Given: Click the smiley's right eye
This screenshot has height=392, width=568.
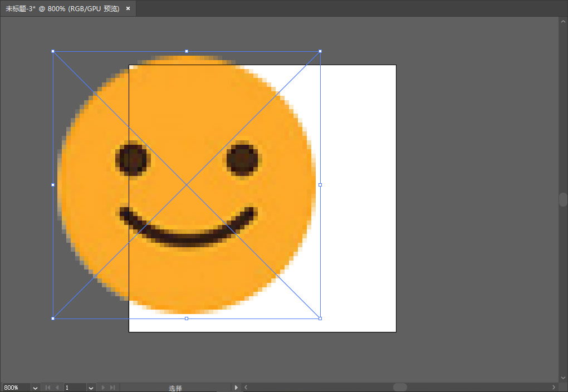Looking at the screenshot, I should (x=242, y=160).
